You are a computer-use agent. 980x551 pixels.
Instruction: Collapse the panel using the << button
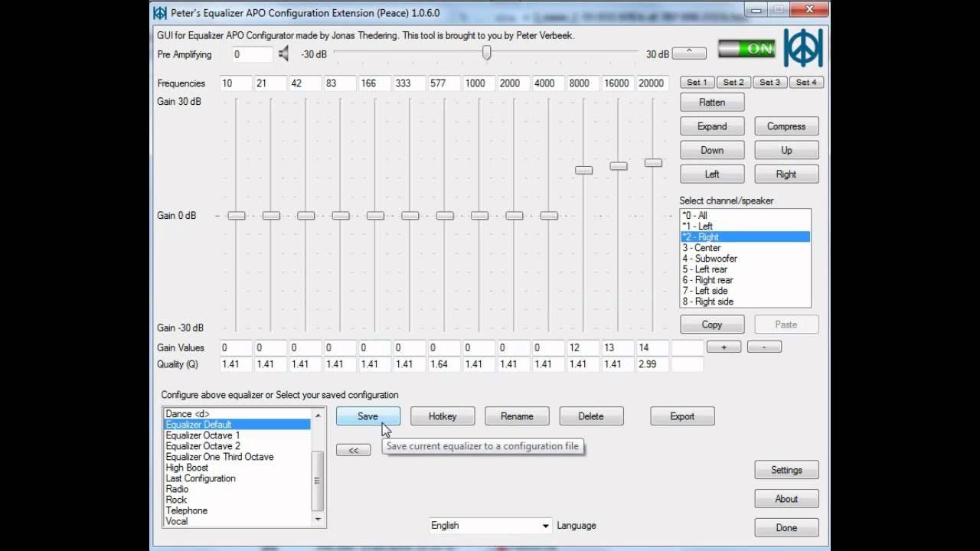click(x=354, y=450)
